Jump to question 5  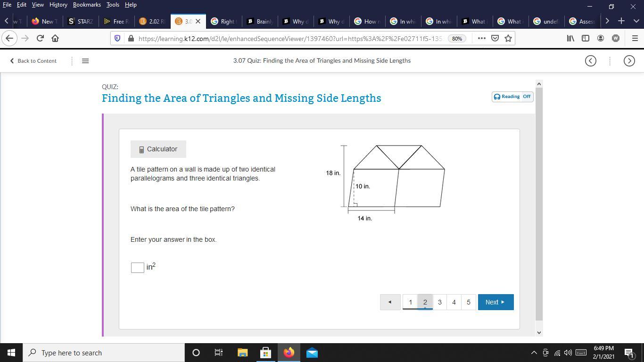(x=469, y=302)
